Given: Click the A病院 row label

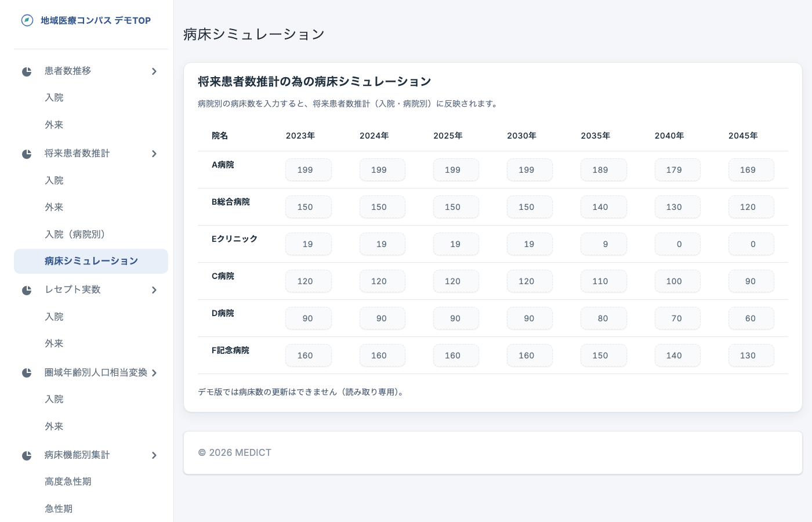Looking at the screenshot, I should point(223,165).
